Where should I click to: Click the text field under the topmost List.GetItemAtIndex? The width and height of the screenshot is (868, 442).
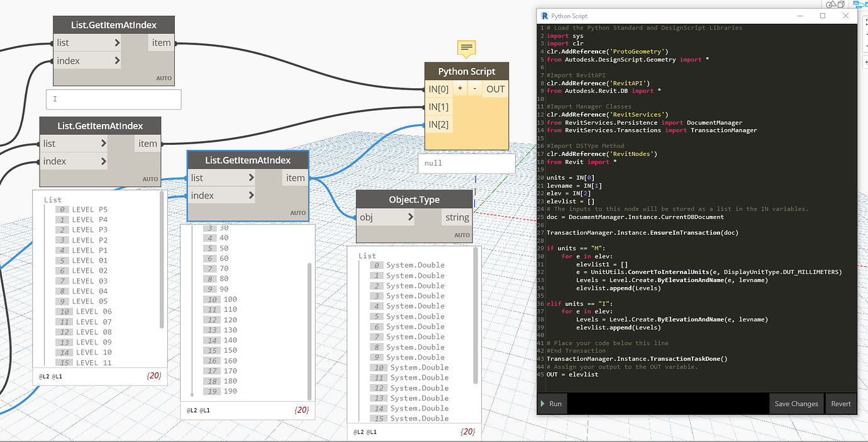point(113,99)
